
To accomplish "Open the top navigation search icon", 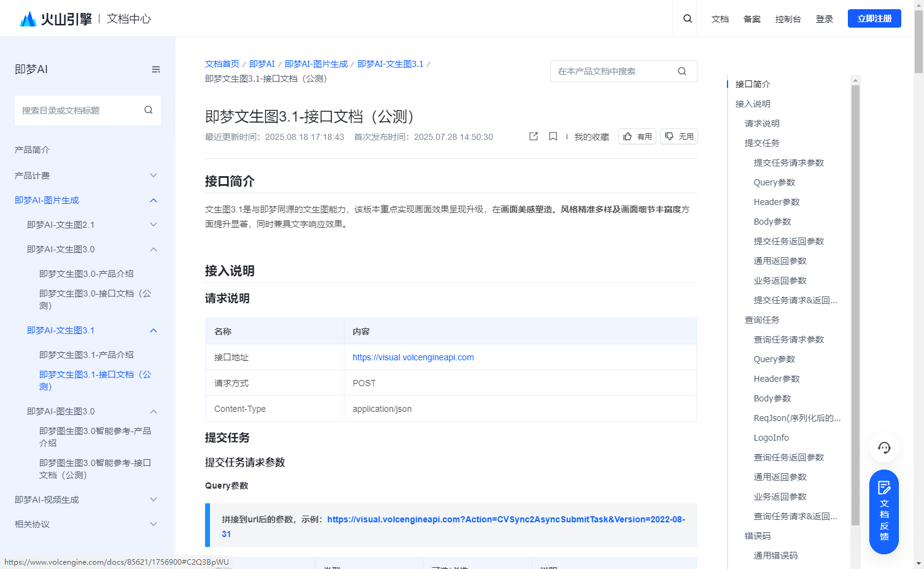I will 688,18.
